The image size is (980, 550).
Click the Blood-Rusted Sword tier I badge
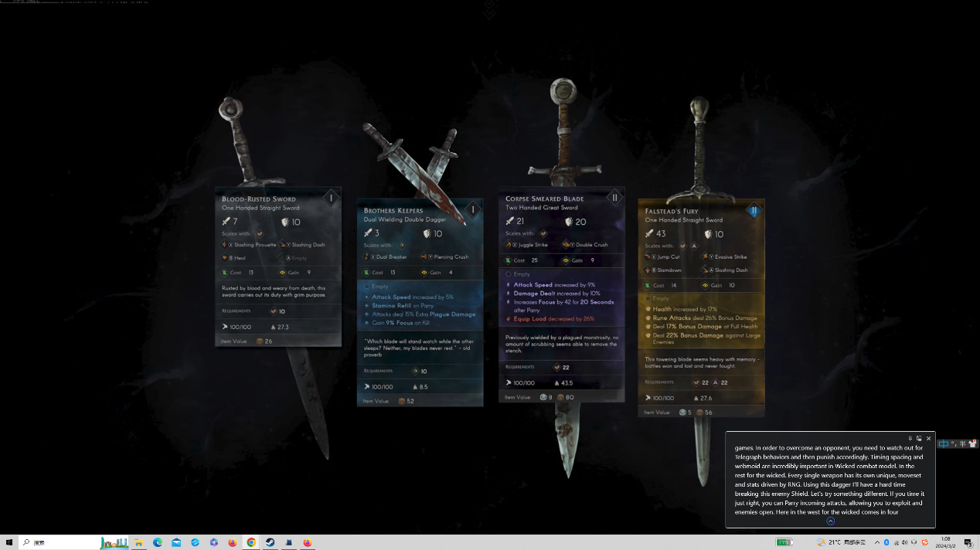click(331, 199)
